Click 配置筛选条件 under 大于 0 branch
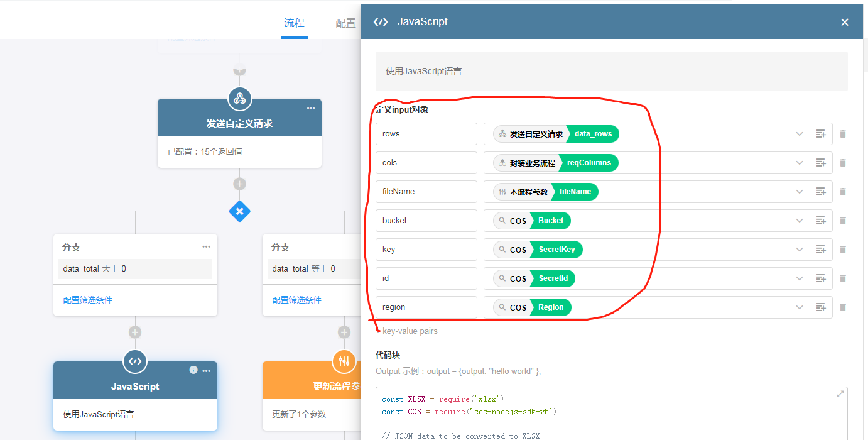Screen dimensions: 868x440 click(88, 300)
